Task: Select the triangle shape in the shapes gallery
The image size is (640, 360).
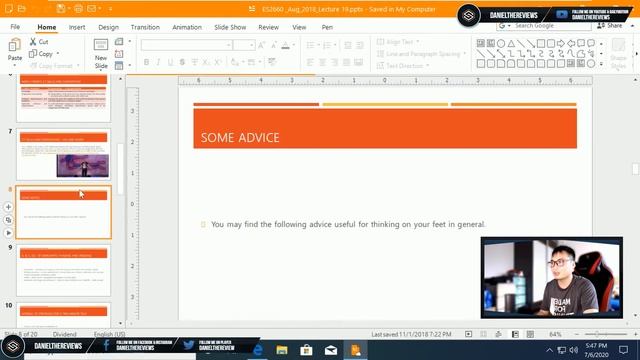Action: (x=511, y=43)
